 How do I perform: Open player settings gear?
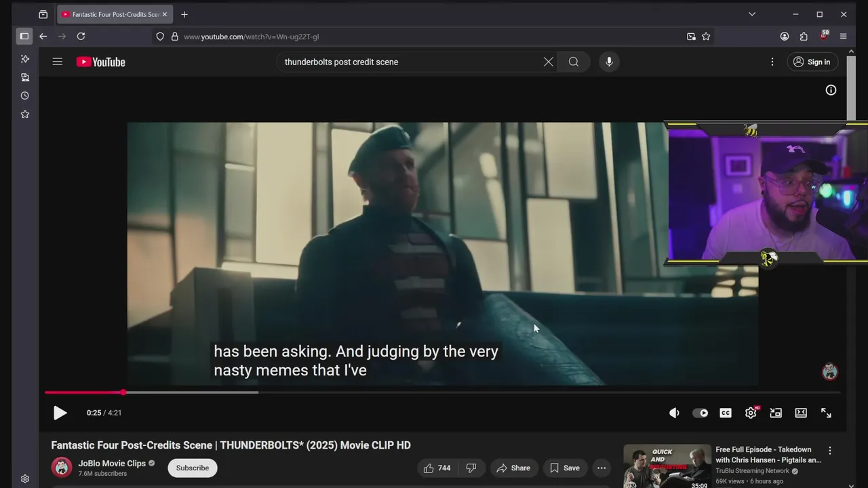(751, 413)
